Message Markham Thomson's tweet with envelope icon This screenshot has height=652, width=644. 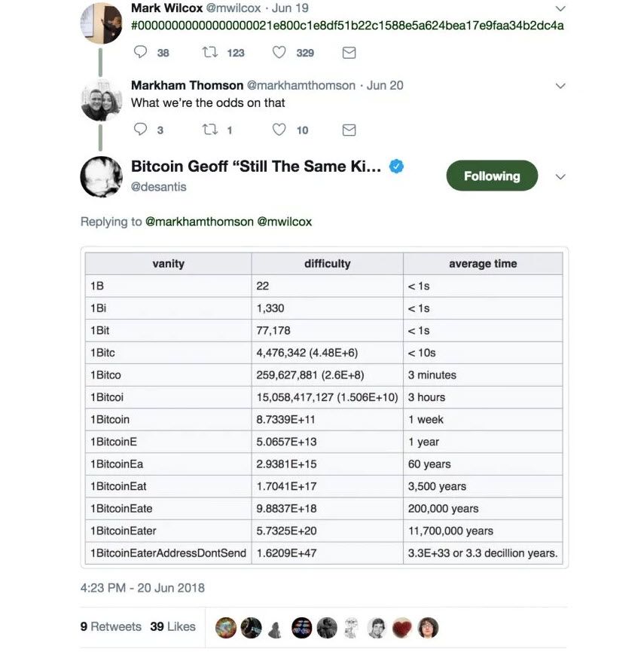(x=349, y=130)
